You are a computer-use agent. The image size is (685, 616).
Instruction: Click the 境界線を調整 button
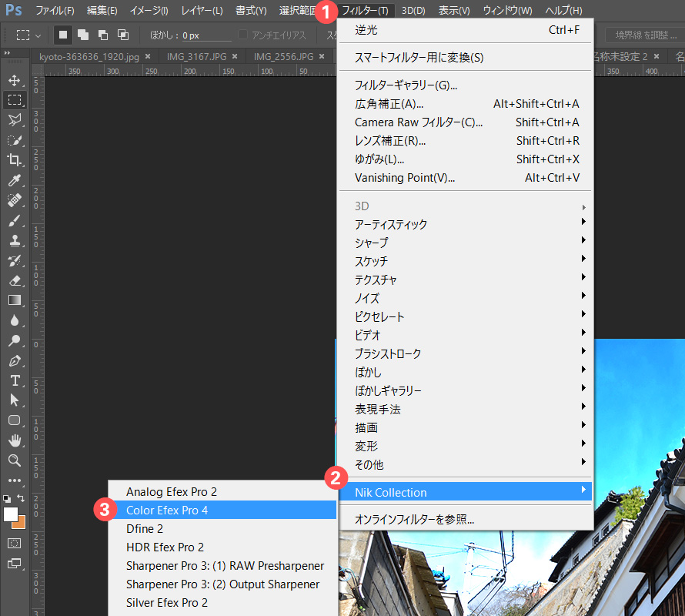[646, 35]
